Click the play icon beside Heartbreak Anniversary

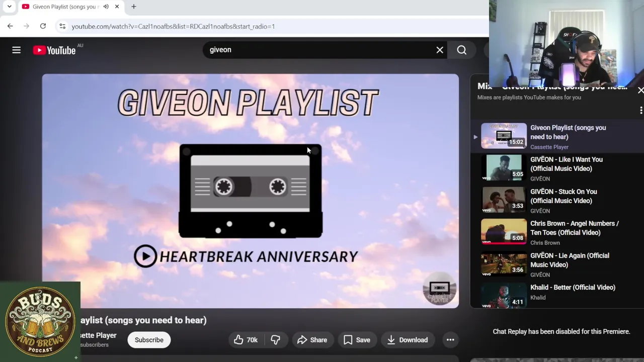(145, 256)
